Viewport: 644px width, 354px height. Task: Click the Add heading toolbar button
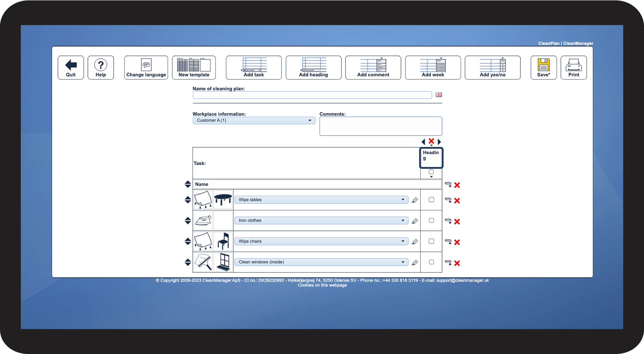point(313,67)
